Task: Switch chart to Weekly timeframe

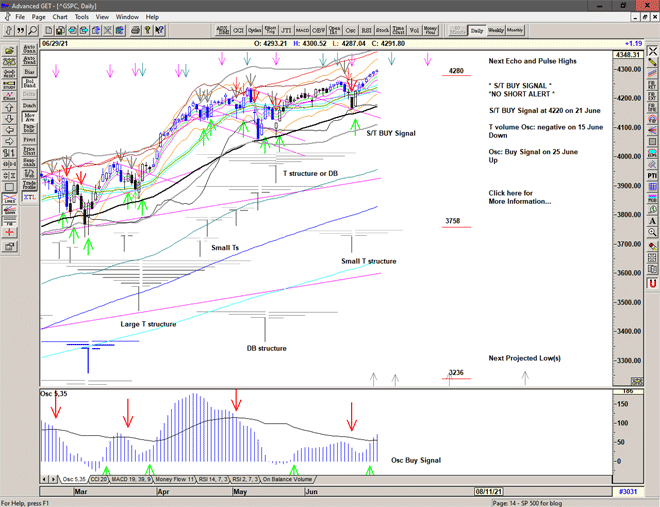Action: pyautogui.click(x=496, y=31)
